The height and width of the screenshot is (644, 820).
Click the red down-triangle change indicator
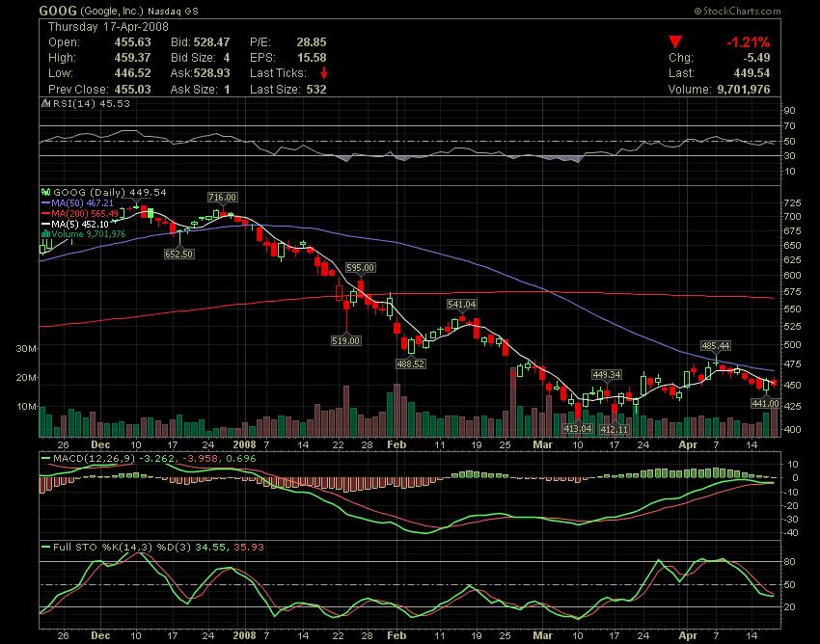click(675, 41)
